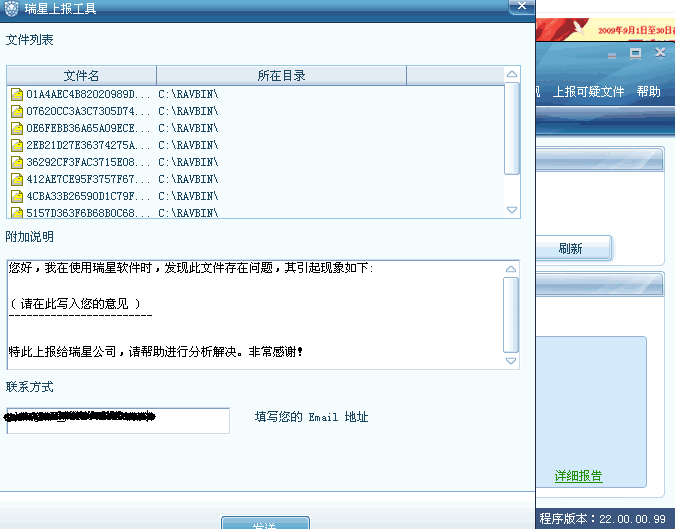Close the background Rising window

pos(660,53)
